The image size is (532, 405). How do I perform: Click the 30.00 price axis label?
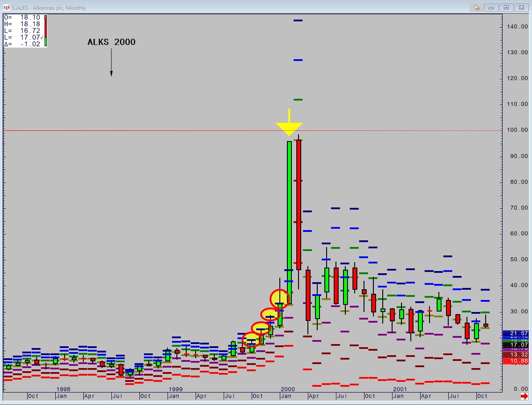[519, 312]
